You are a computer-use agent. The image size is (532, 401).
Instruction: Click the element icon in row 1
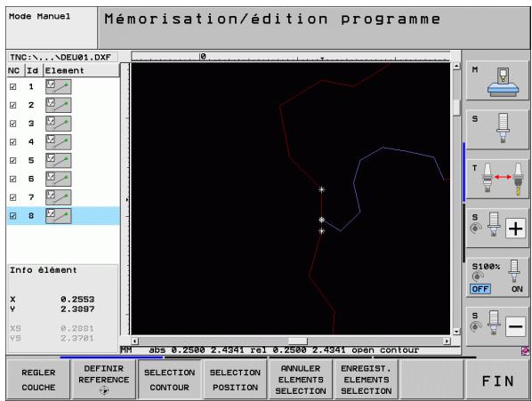pos(59,87)
